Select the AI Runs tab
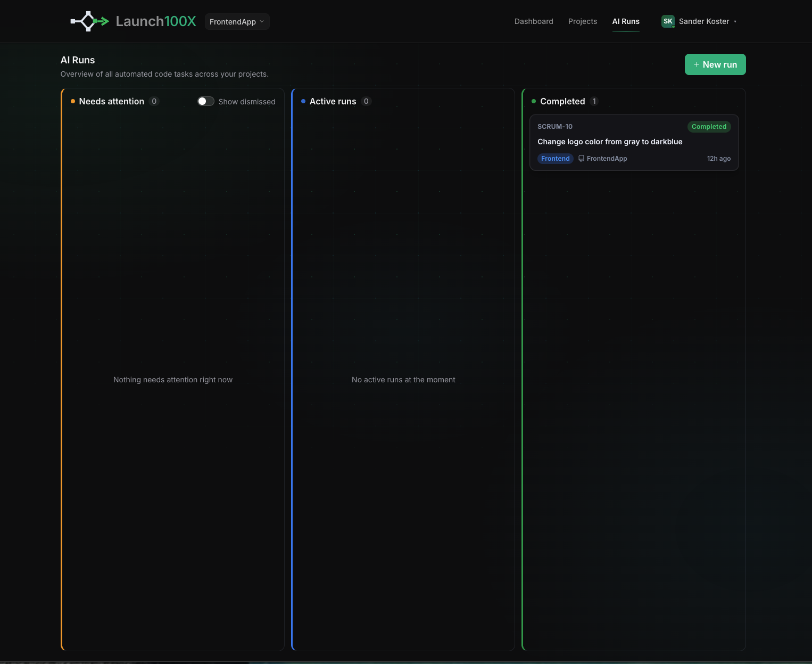The height and width of the screenshot is (664, 812). click(x=625, y=21)
